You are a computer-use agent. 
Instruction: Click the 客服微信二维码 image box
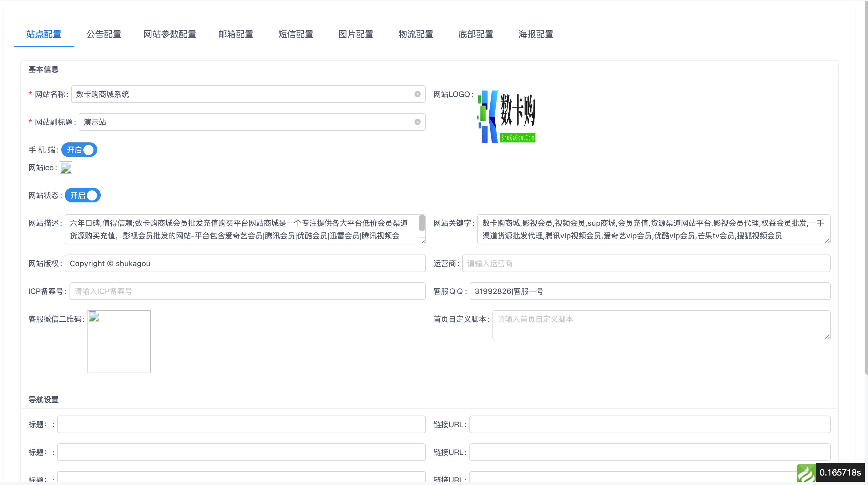pyautogui.click(x=119, y=342)
